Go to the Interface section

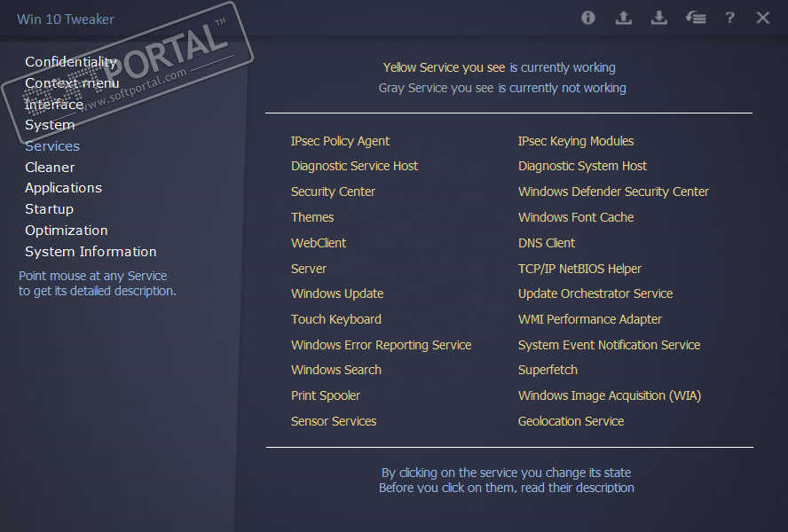coord(54,104)
